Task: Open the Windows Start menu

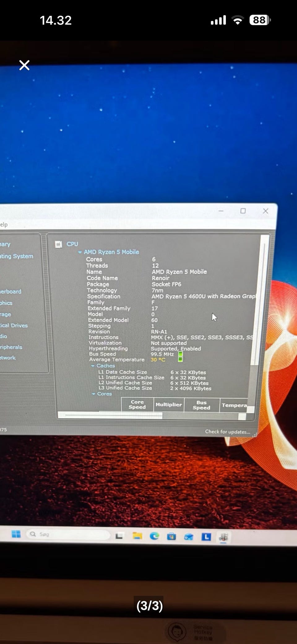Action: point(16,534)
